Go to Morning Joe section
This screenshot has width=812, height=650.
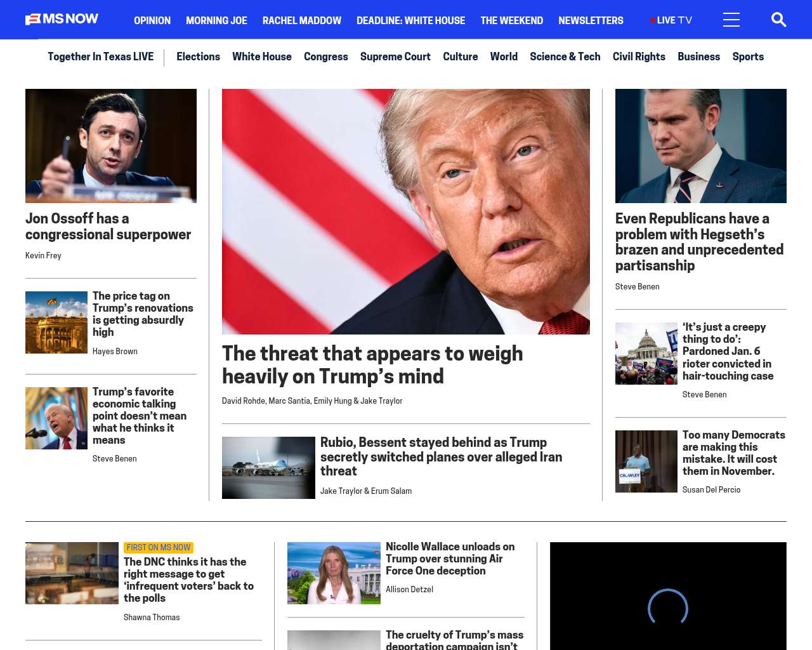click(216, 20)
